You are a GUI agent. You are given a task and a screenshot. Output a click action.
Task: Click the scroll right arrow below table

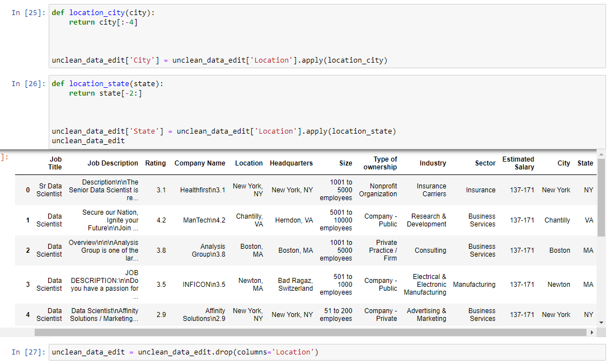(x=592, y=333)
